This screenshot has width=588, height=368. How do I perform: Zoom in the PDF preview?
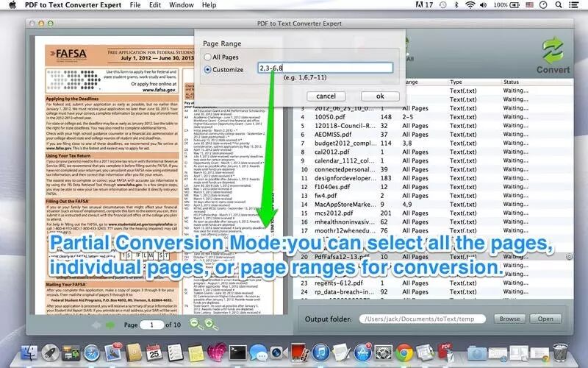pos(211,324)
